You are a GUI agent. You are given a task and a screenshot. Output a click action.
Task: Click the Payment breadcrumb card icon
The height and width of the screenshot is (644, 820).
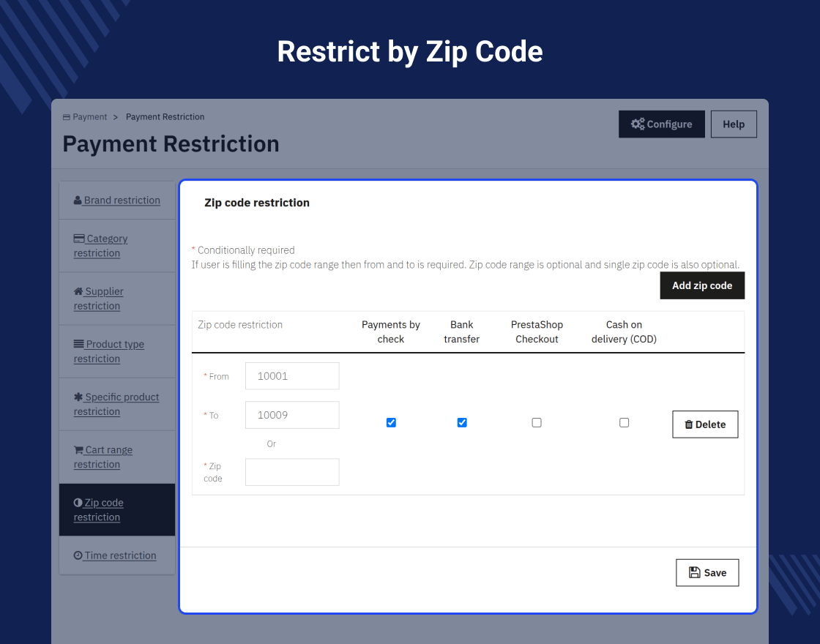tap(67, 117)
